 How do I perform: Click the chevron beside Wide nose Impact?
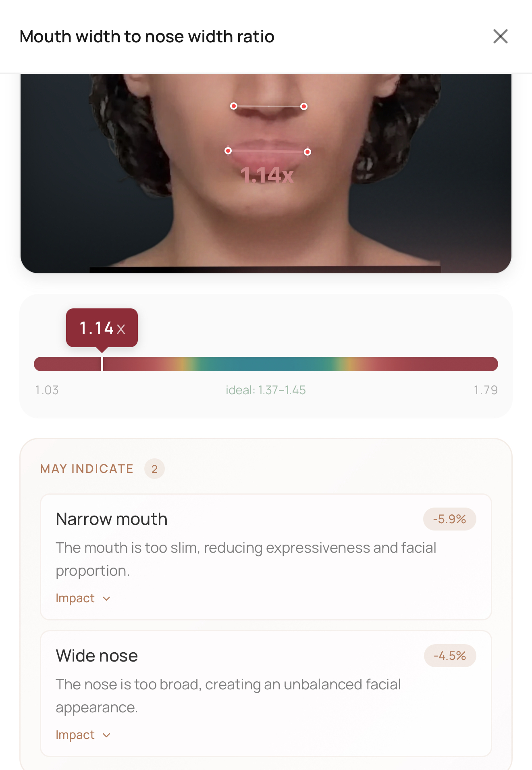[x=106, y=735]
